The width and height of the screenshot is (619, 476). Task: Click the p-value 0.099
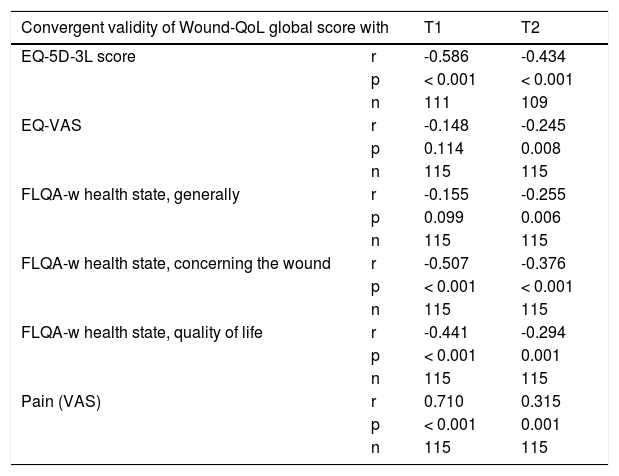click(441, 217)
